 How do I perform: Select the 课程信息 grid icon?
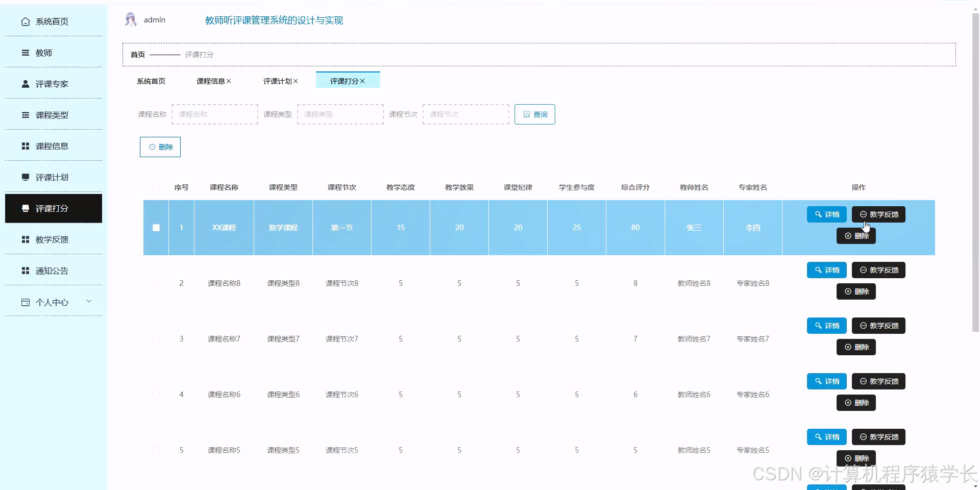[25, 146]
